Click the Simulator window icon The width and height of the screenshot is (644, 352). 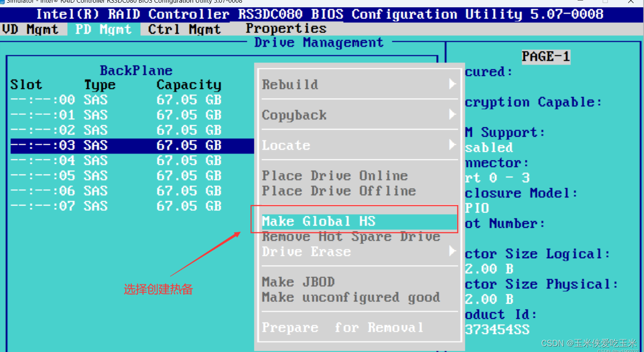[x=2, y=1]
